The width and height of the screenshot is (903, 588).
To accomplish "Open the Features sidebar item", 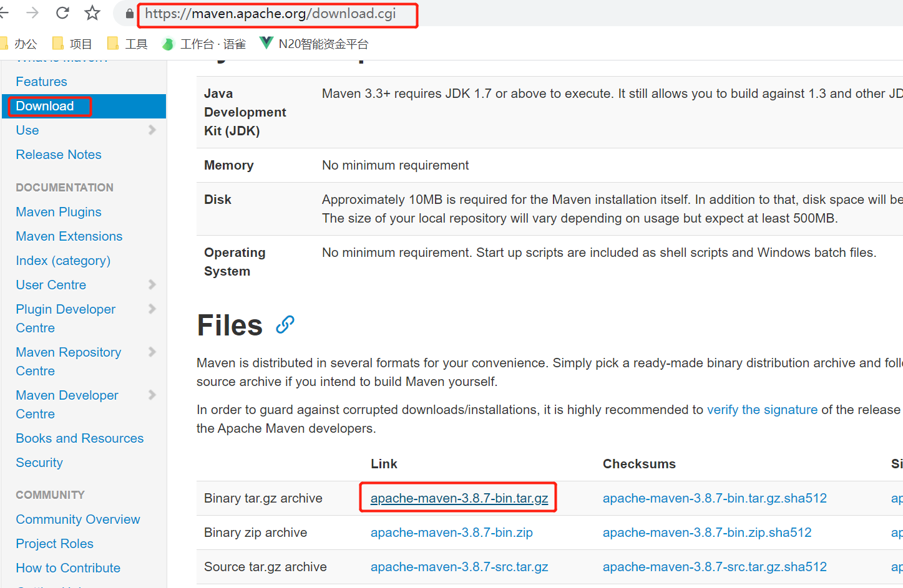I will click(x=41, y=82).
